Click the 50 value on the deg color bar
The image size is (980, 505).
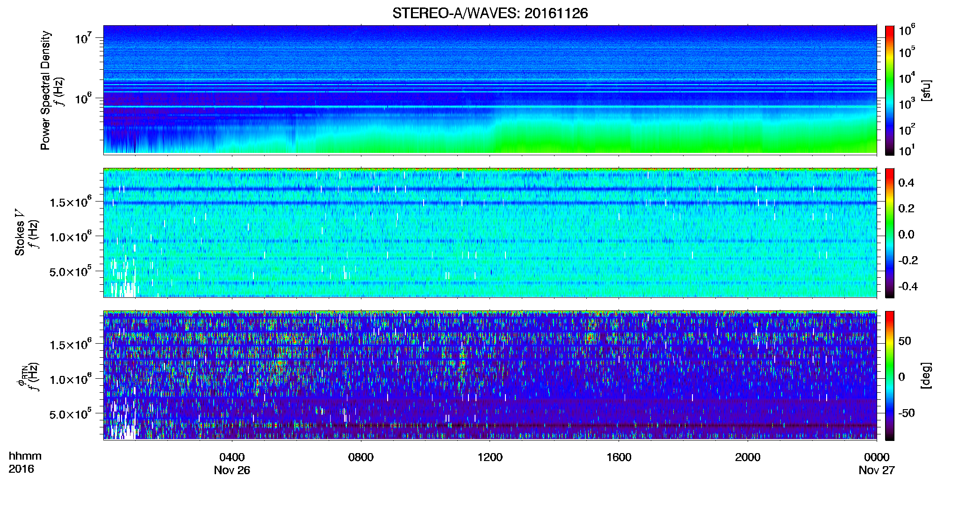click(x=905, y=341)
